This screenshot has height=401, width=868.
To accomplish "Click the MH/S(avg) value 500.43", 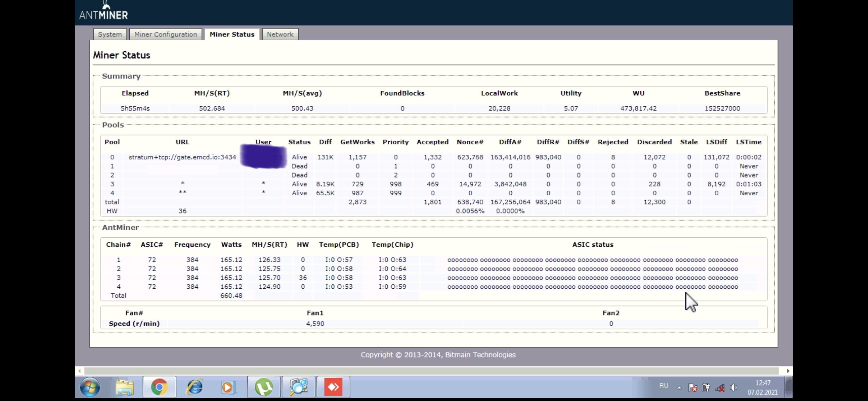I will [x=302, y=108].
